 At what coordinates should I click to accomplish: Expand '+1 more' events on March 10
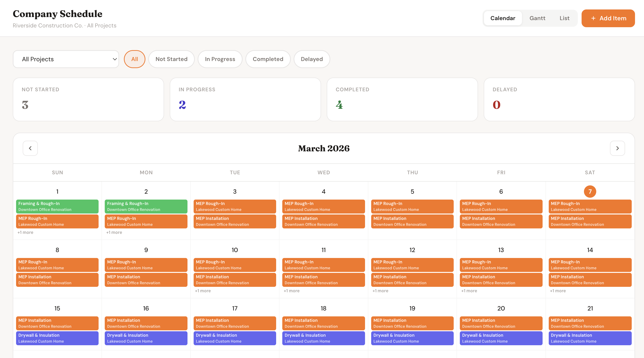203,291
